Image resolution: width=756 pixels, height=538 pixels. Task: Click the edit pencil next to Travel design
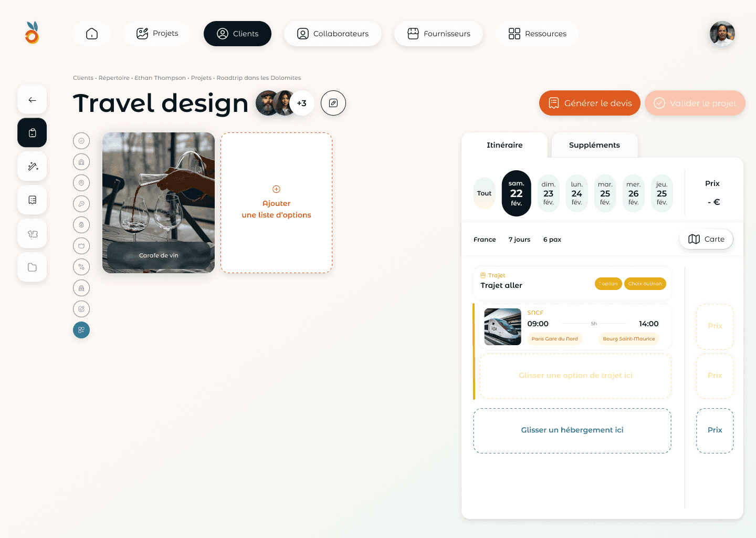(333, 103)
